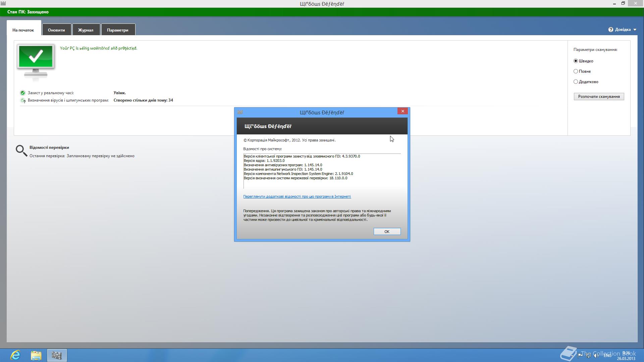
Task: Click the virus definitions status icon
Action: tap(23, 100)
